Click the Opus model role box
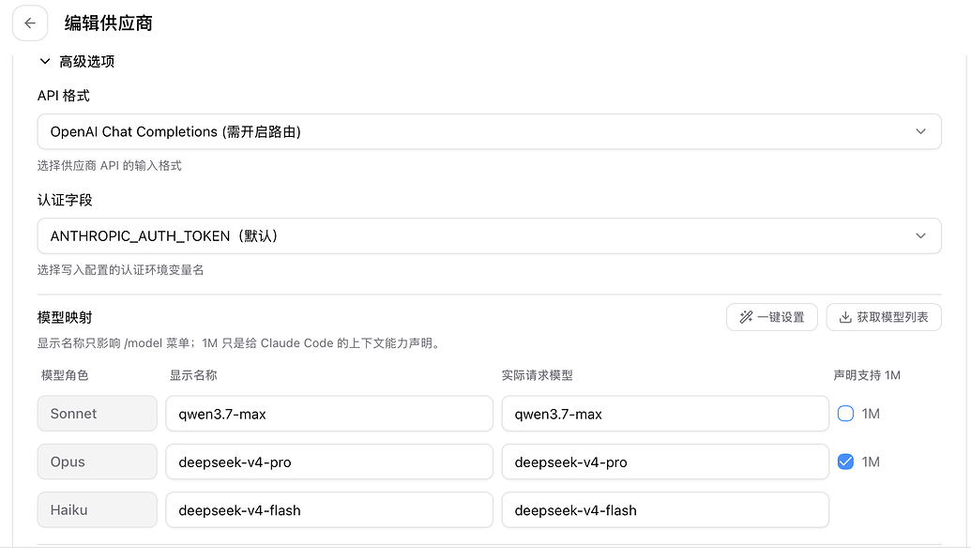This screenshot has width=971, height=560. click(x=98, y=462)
